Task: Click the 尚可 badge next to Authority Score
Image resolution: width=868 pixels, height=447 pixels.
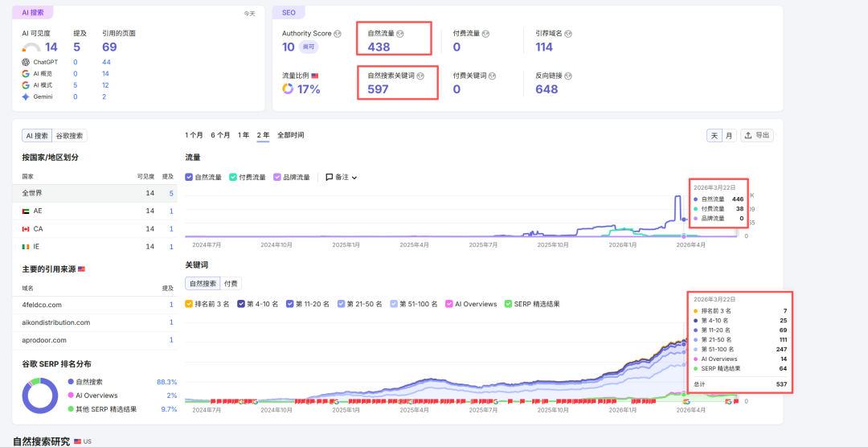Action: click(x=309, y=47)
